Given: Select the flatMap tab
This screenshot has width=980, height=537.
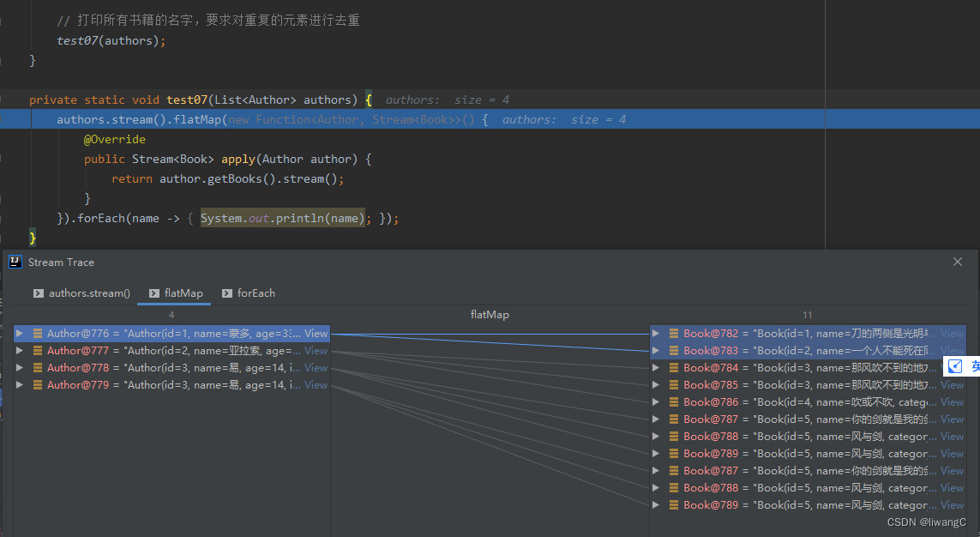Looking at the screenshot, I should click(x=177, y=293).
